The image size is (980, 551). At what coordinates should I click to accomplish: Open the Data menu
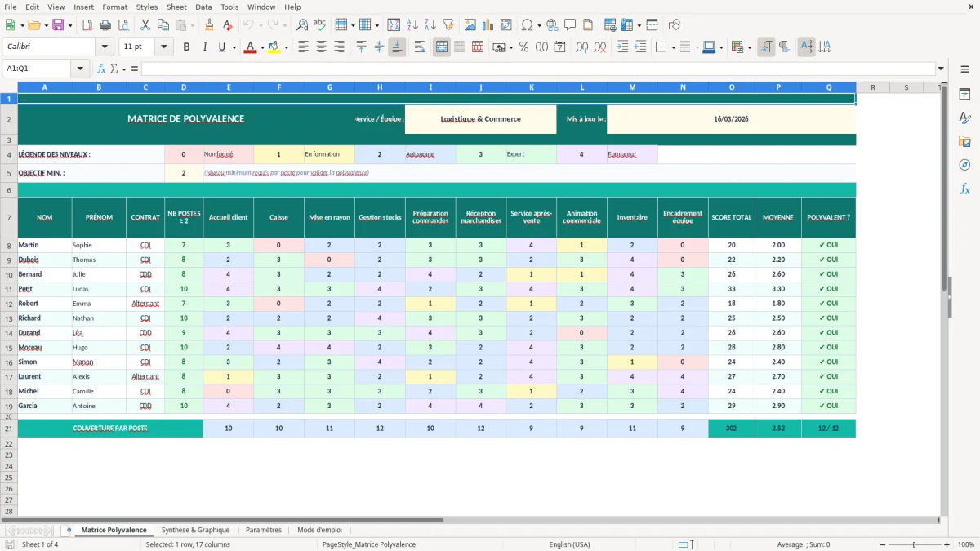(203, 7)
